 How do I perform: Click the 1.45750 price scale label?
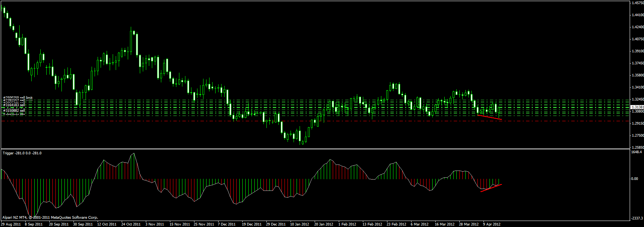tap(637, 3)
